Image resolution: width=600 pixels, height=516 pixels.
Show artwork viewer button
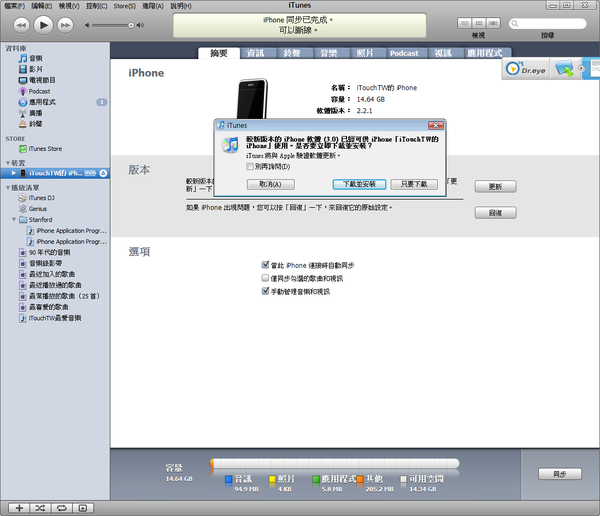[83, 508]
